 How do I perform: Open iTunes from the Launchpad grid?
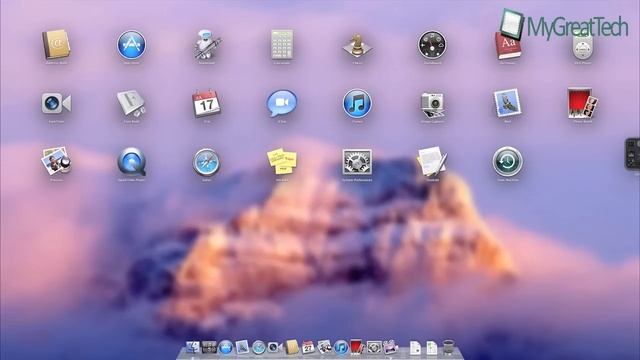(357, 104)
